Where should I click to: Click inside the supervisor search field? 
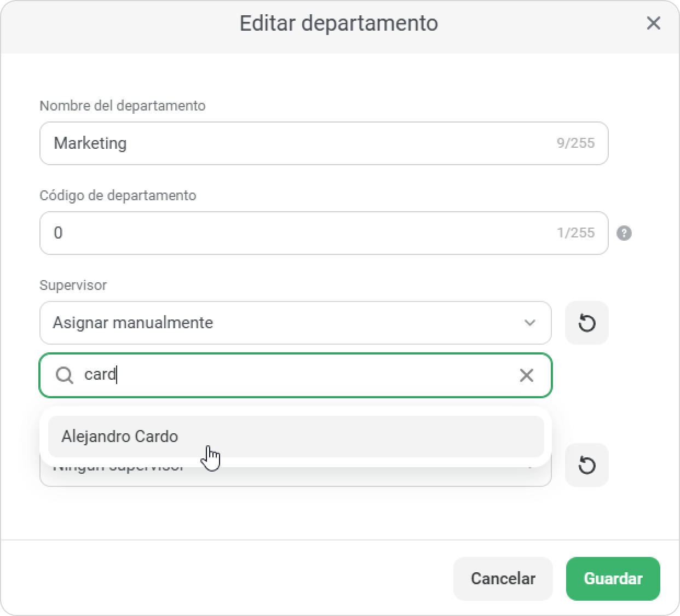click(x=296, y=375)
